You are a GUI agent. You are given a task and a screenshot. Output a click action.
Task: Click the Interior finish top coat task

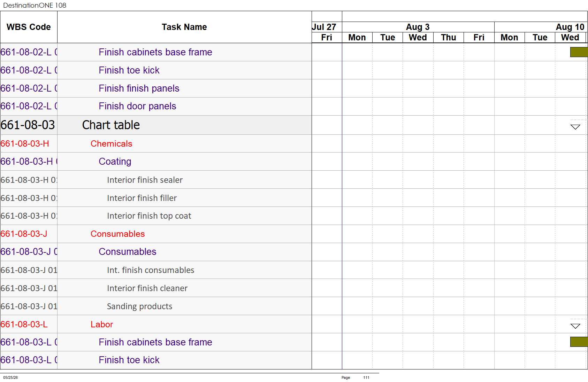[x=149, y=216]
